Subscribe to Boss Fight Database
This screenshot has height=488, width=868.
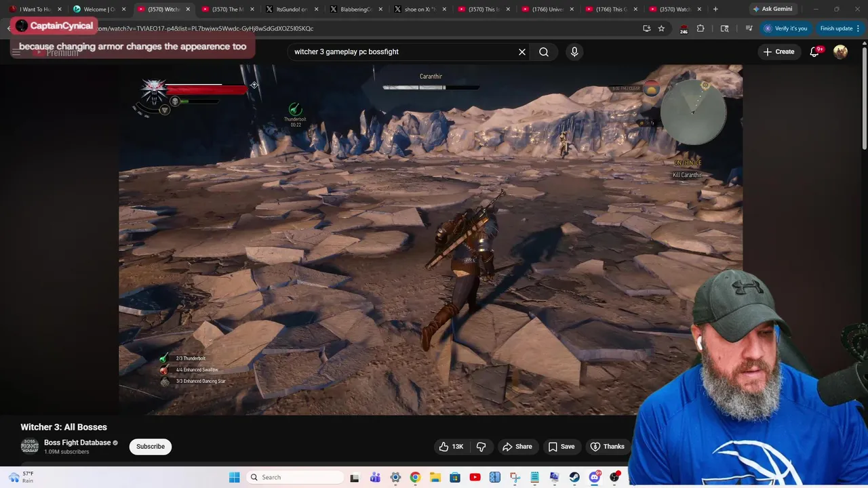151,446
